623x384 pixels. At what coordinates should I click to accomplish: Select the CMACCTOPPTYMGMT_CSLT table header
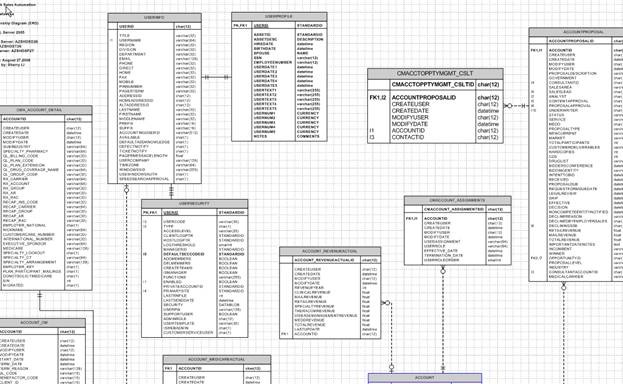(435, 74)
